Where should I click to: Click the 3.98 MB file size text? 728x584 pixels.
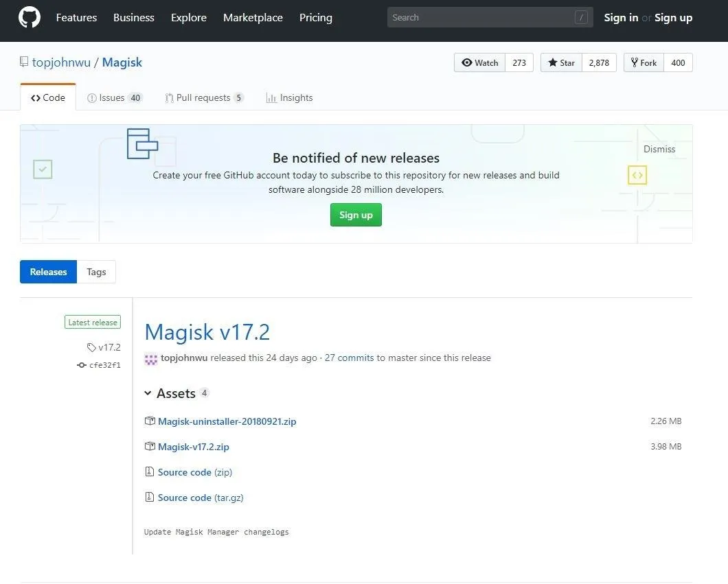click(x=666, y=446)
